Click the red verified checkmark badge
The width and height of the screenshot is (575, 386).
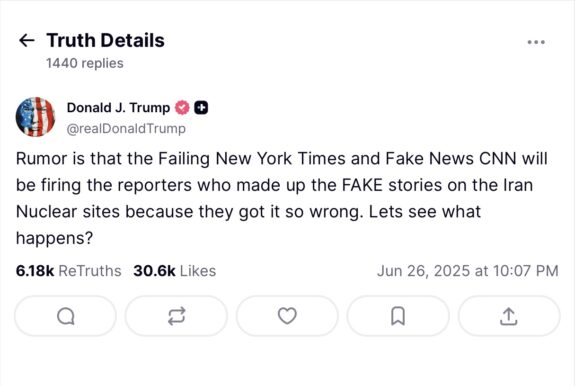[182, 108]
